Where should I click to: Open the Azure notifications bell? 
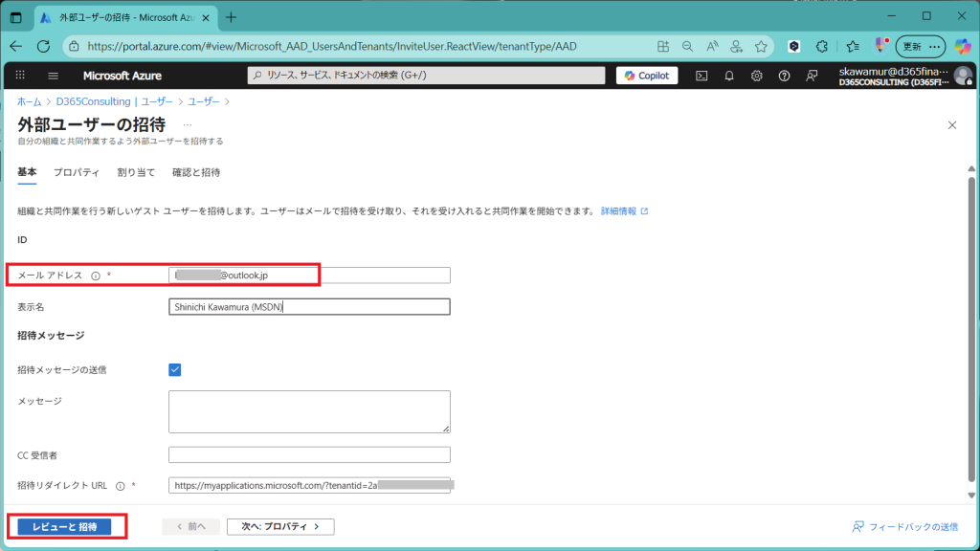pyautogui.click(x=729, y=76)
